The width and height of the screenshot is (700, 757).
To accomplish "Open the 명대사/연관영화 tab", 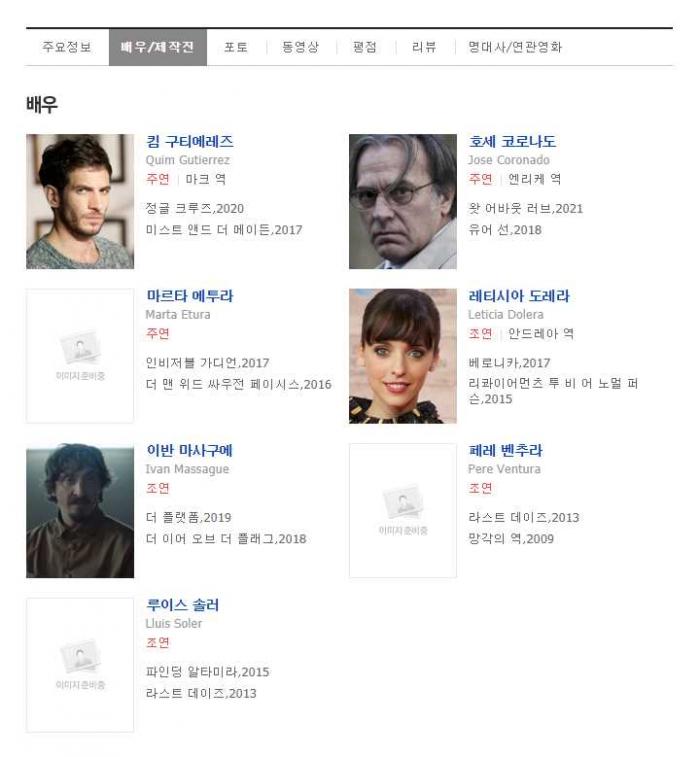I will point(515,47).
